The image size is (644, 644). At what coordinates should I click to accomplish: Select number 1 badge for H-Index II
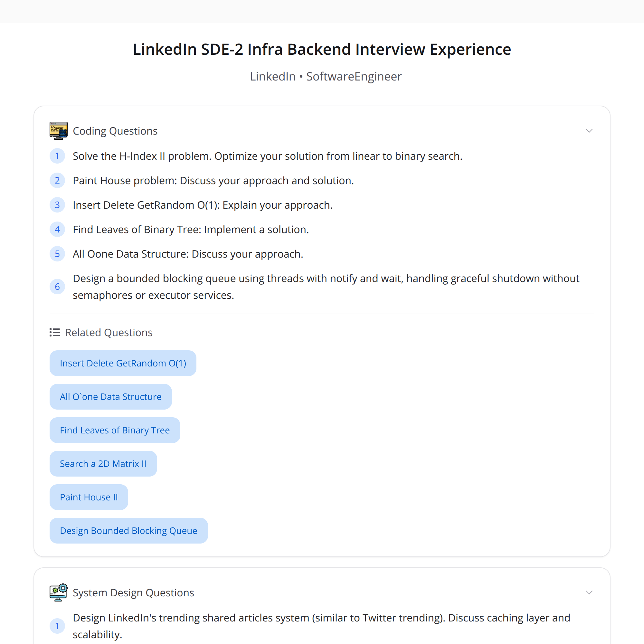(57, 156)
